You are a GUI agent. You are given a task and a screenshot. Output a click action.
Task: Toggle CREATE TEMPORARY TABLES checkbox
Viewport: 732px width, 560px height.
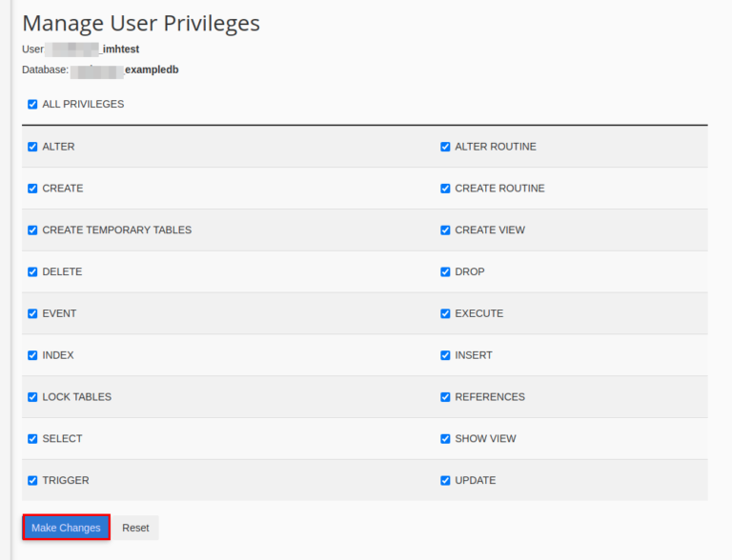(x=32, y=230)
